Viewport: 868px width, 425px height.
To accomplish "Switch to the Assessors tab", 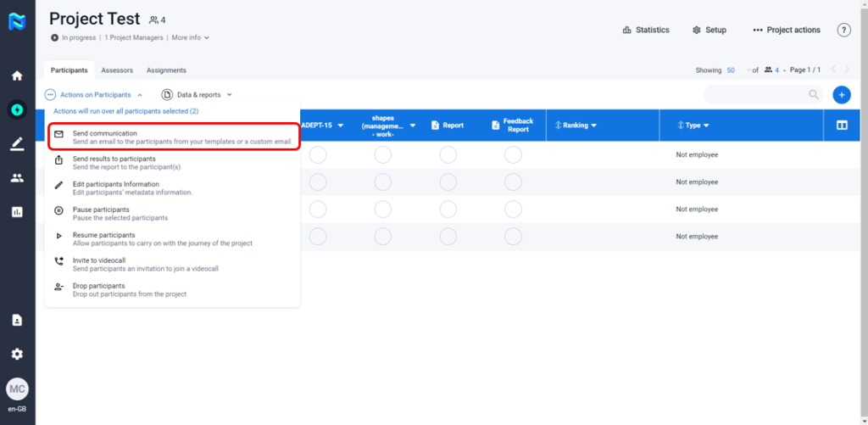I will click(x=117, y=70).
